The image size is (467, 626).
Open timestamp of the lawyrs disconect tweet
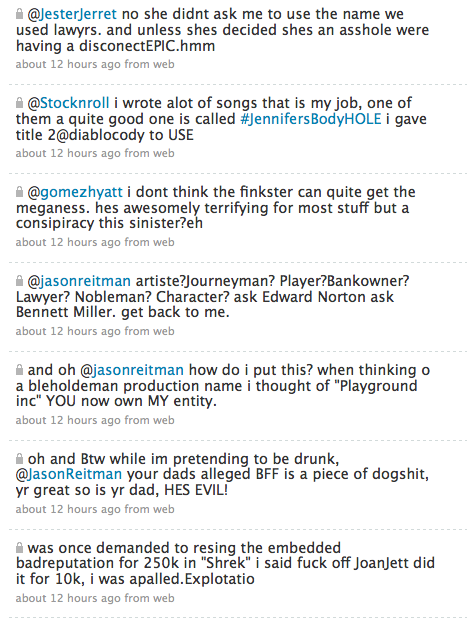(x=95, y=64)
